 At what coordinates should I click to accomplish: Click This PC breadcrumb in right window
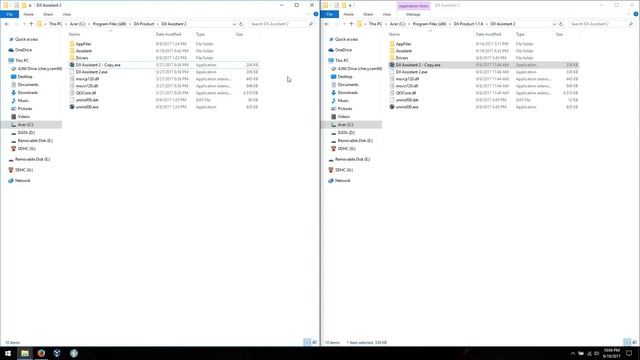pyautogui.click(x=376, y=24)
